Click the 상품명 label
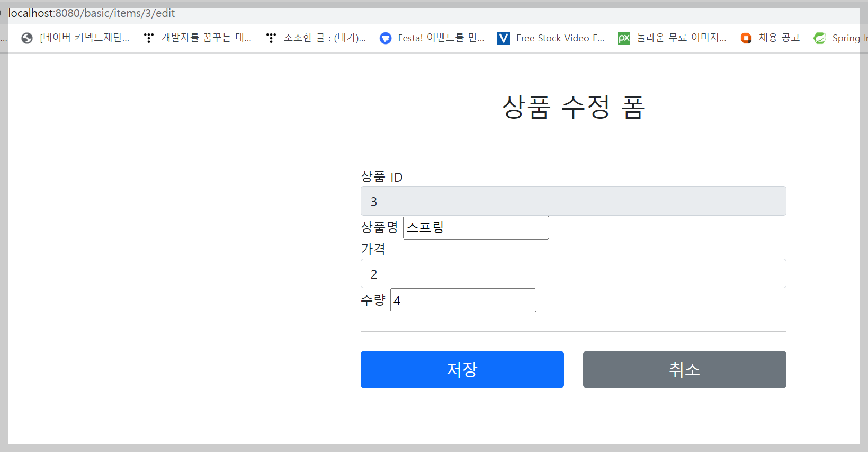The width and height of the screenshot is (868, 452). [379, 227]
